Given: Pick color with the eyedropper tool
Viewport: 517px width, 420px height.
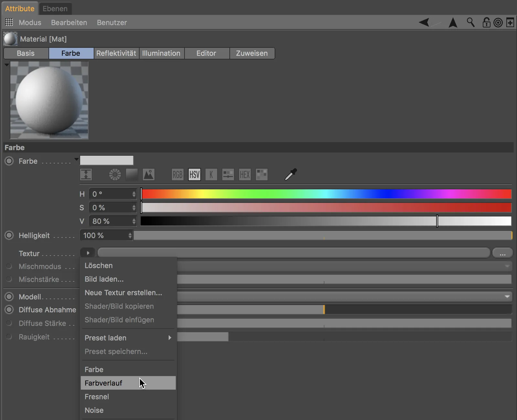Looking at the screenshot, I should point(290,174).
